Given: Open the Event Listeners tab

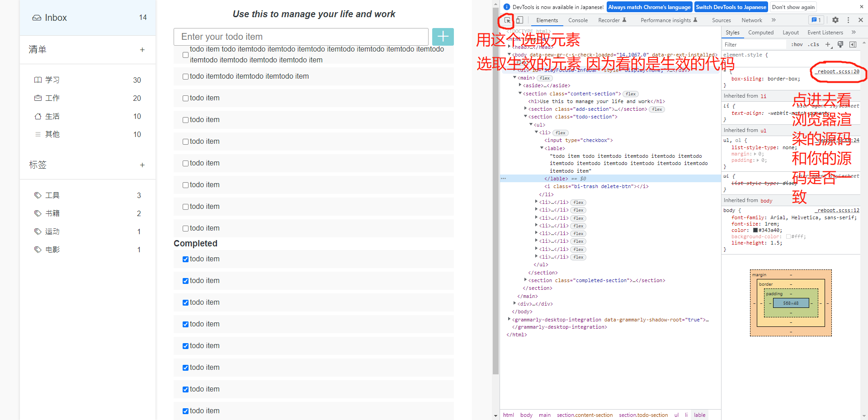Looking at the screenshot, I should pos(825,33).
